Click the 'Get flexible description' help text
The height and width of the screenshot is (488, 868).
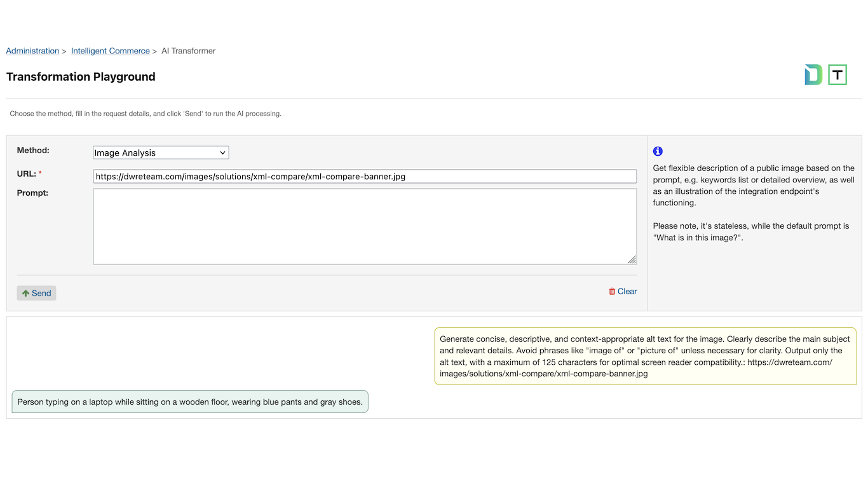pos(754,186)
